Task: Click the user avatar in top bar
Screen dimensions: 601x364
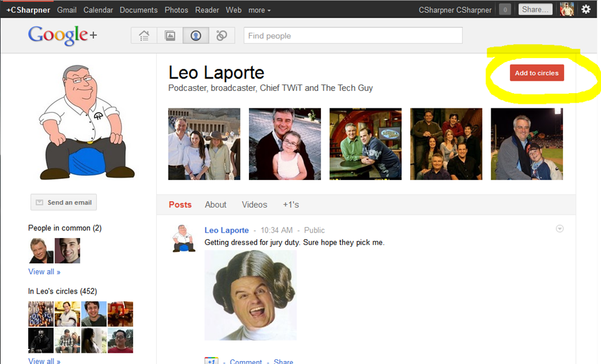Action: click(566, 9)
